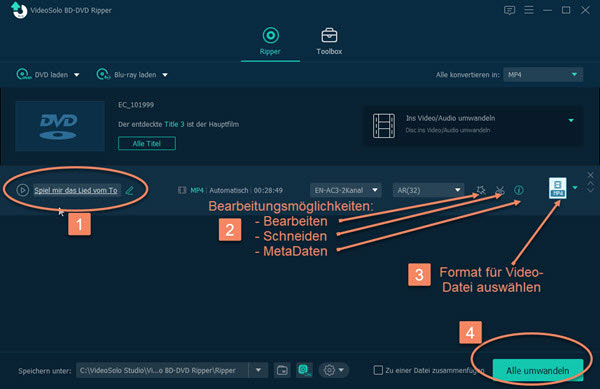Click the Alle Titel button
Viewport: 600px width, 389px height.
147,143
